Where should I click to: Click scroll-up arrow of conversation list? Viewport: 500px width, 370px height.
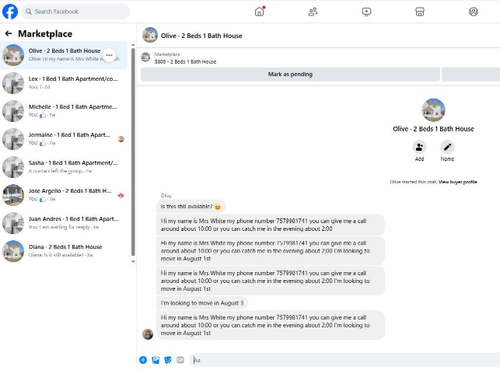coord(133,45)
